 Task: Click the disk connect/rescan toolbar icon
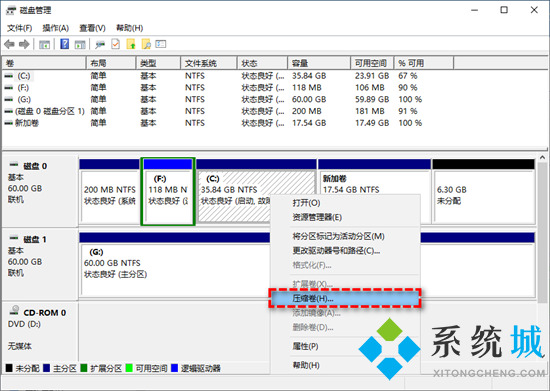tap(100, 44)
